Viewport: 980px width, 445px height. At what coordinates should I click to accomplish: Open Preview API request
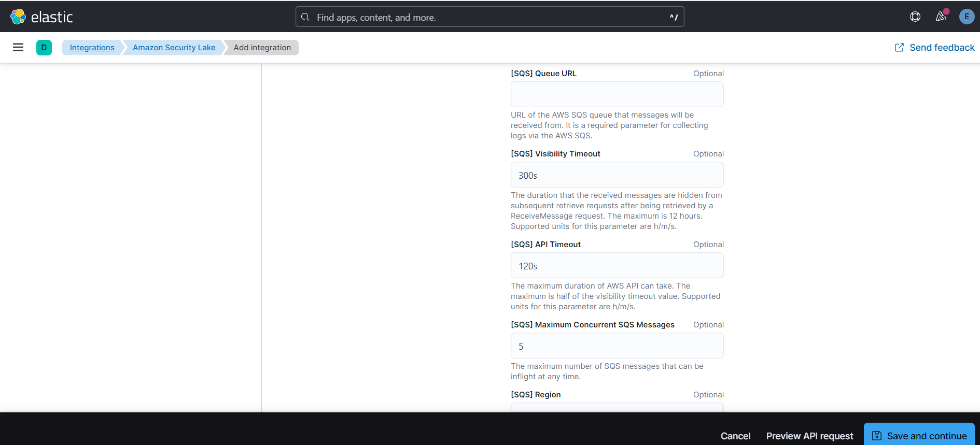coord(809,436)
